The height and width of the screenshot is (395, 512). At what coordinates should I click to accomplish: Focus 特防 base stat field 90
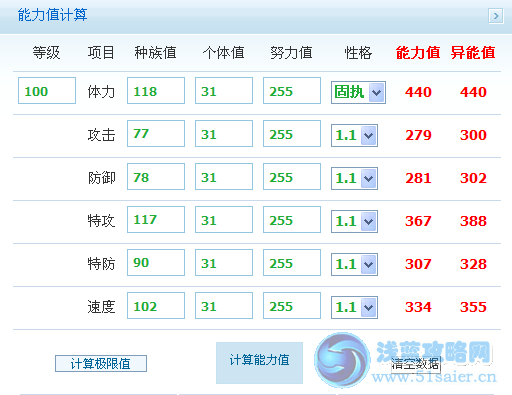pos(156,262)
